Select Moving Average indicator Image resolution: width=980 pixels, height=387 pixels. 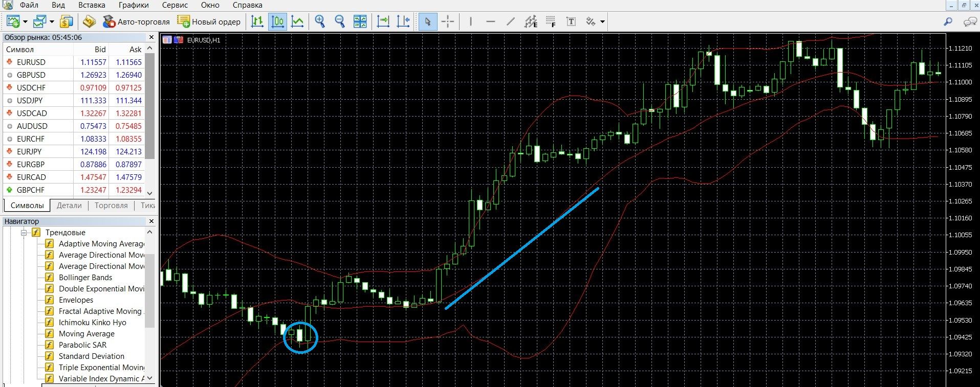click(x=86, y=334)
